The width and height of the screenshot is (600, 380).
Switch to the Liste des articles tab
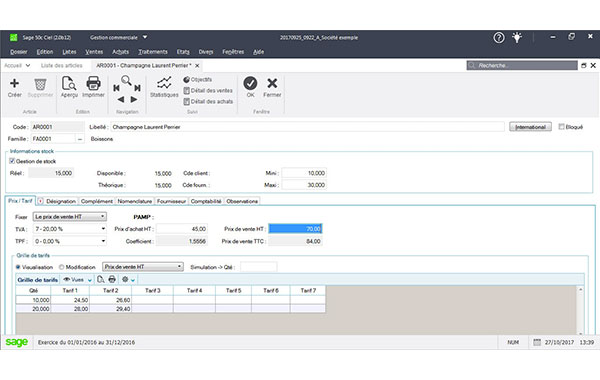pos(62,65)
